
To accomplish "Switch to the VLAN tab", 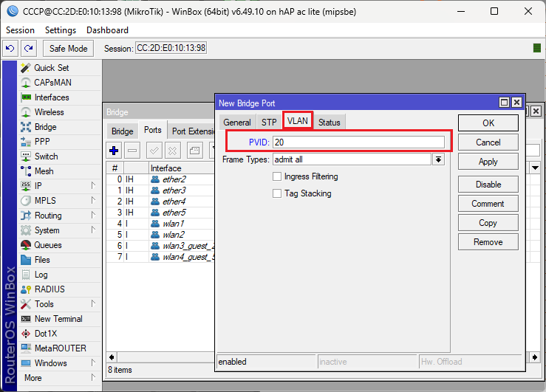I will 298,120.
